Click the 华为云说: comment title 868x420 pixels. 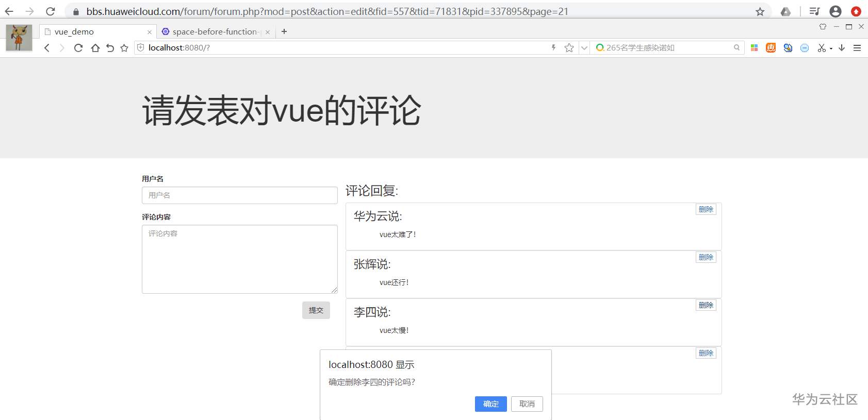pyautogui.click(x=378, y=216)
